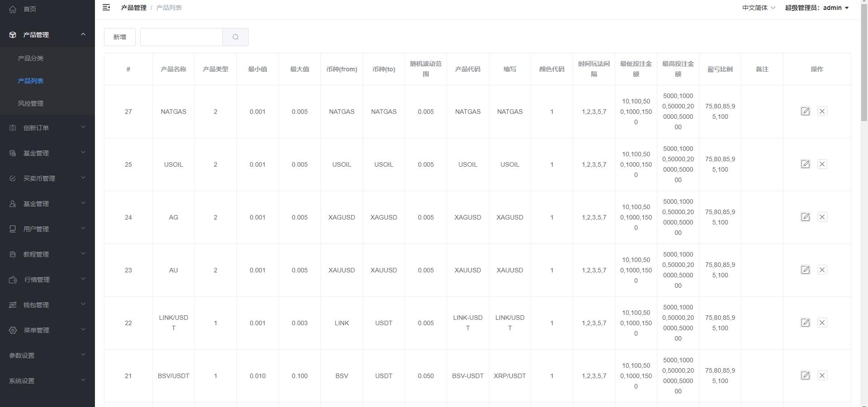868x407 pixels.
Task: Delete the AG product row
Action: [x=822, y=217]
